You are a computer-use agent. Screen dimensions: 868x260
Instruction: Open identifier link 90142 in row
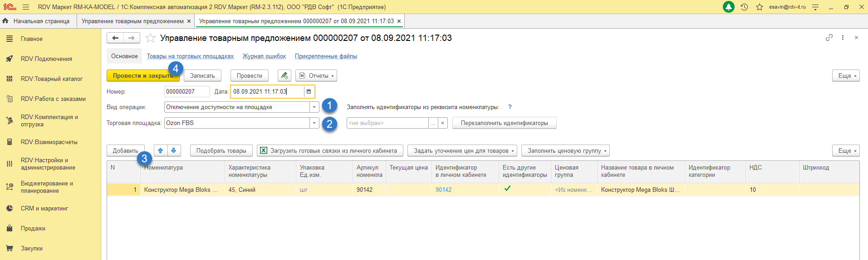pyautogui.click(x=443, y=190)
